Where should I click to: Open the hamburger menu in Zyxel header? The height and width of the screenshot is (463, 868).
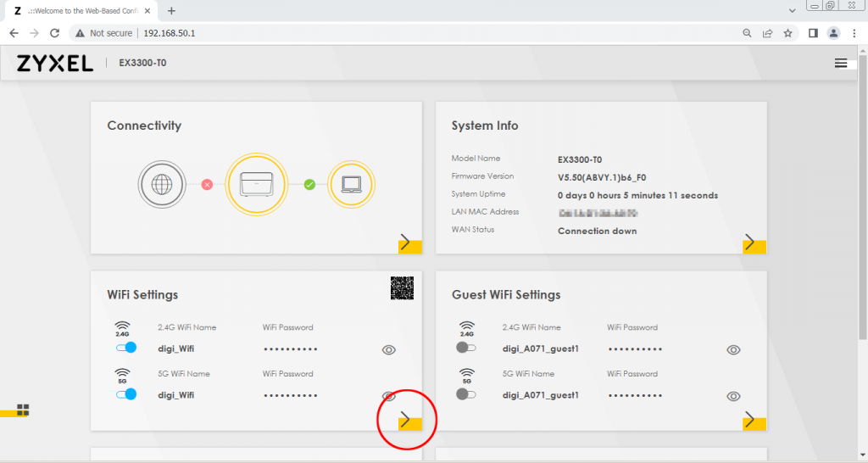(x=840, y=64)
